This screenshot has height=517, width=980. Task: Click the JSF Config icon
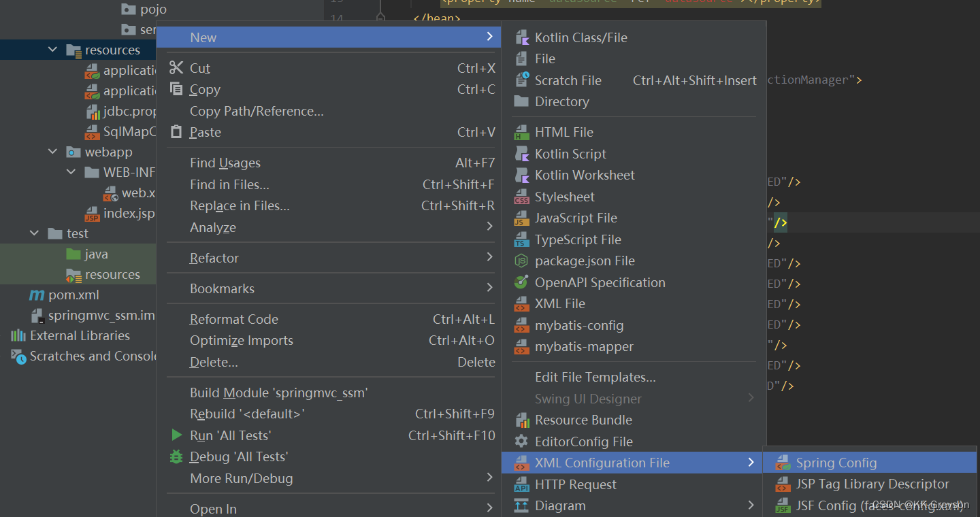tap(783, 505)
